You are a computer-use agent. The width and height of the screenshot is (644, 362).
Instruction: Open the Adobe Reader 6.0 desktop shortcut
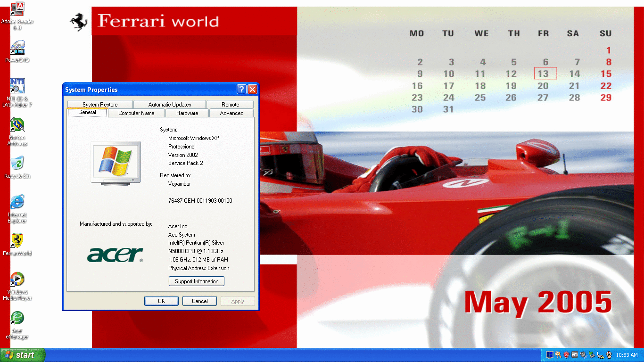(x=17, y=9)
